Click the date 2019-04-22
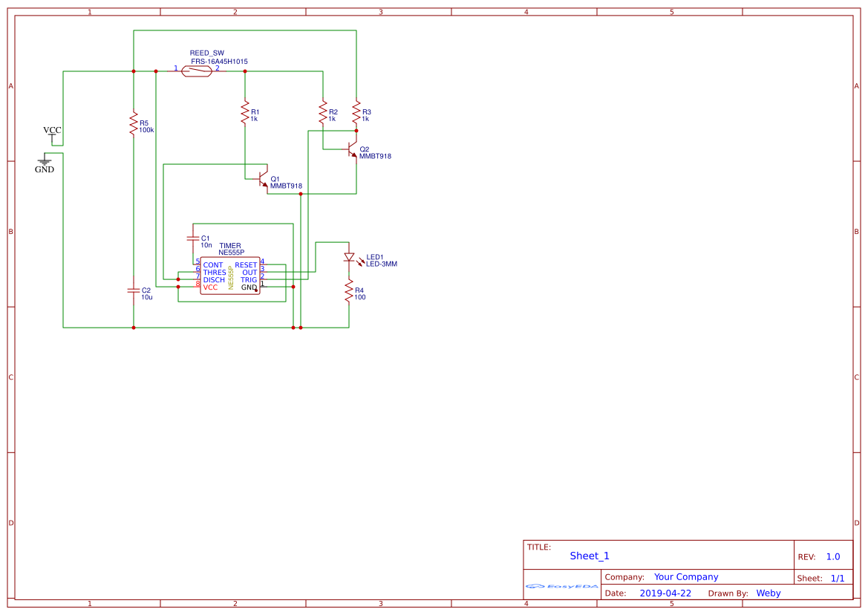 pyautogui.click(x=665, y=593)
